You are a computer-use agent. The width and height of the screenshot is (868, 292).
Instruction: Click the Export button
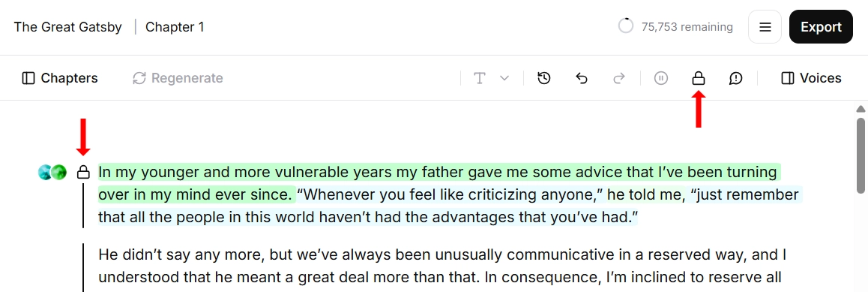pyautogui.click(x=821, y=26)
